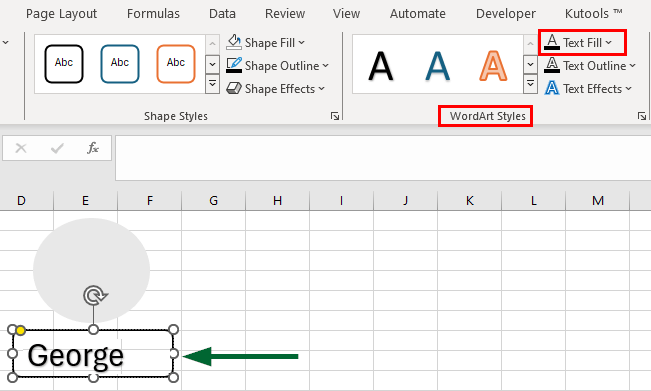
Task: Select column J header
Action: point(405,201)
